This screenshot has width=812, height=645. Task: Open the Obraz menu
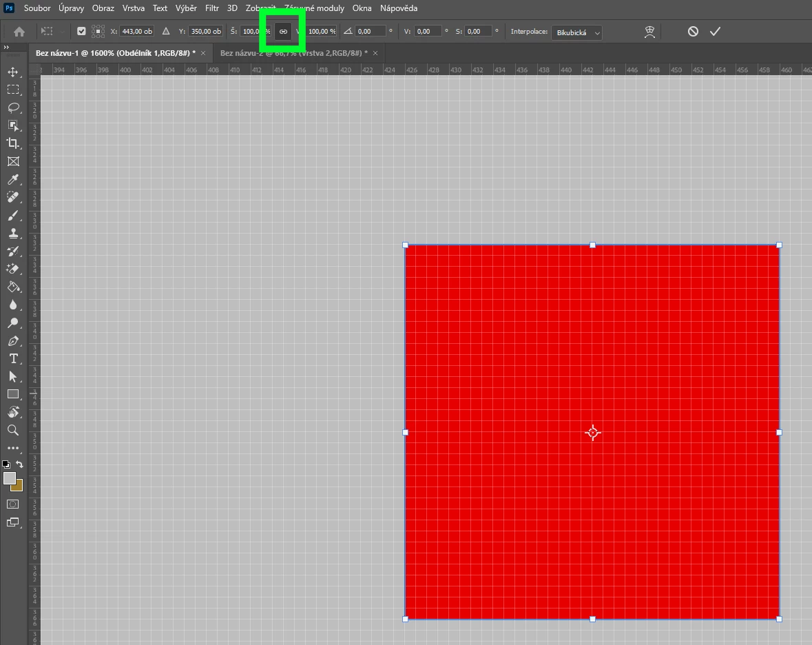tap(103, 8)
